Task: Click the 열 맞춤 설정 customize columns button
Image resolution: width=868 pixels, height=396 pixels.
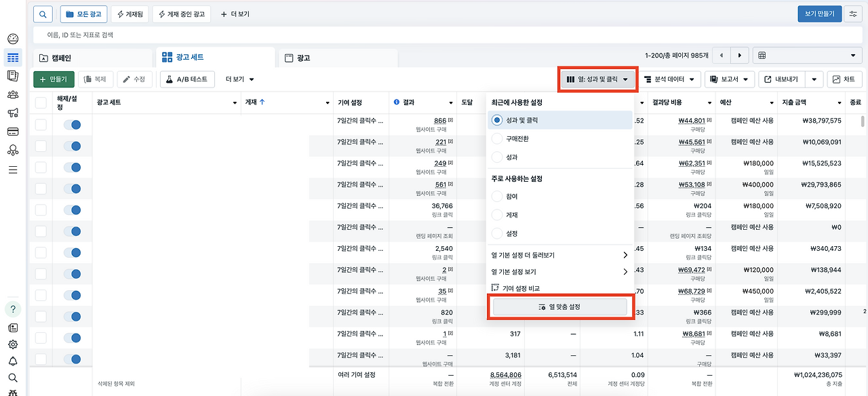Action: point(560,307)
